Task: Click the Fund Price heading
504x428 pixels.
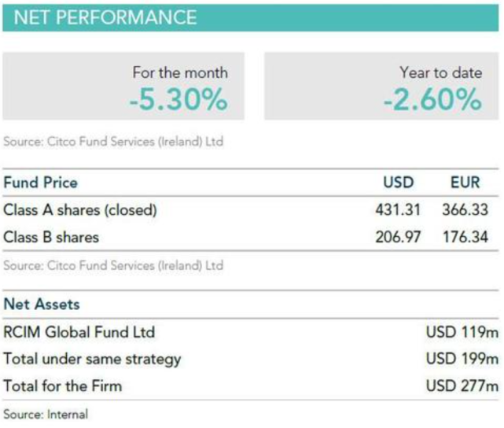Action: pyautogui.click(x=41, y=183)
